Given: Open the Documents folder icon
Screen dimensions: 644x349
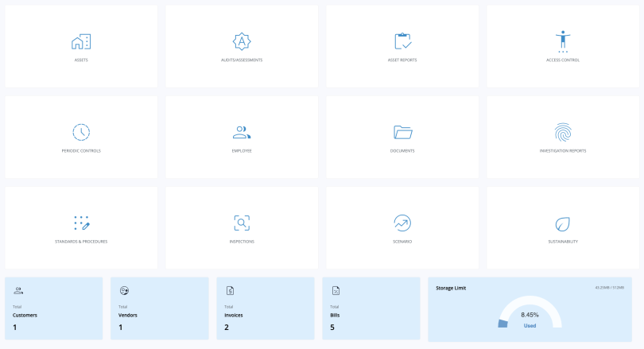Looking at the screenshot, I should coord(402,132).
